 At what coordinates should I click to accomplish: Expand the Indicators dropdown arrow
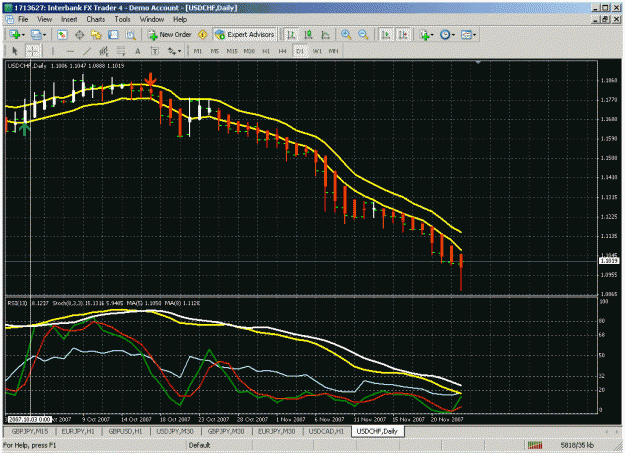[432, 35]
